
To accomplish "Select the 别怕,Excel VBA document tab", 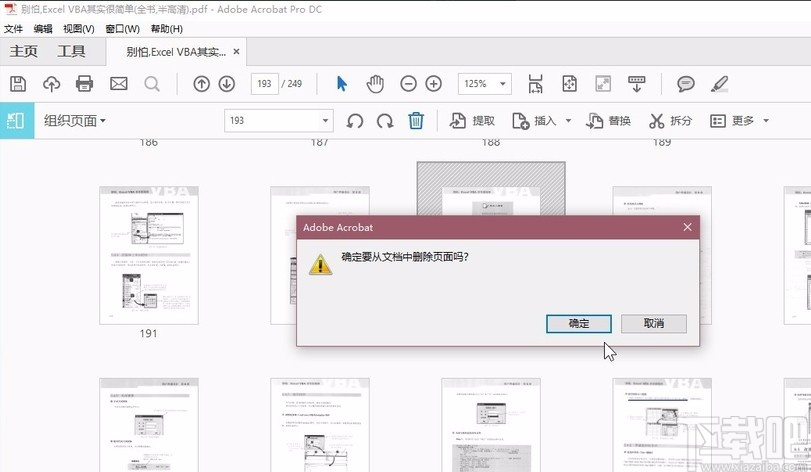I will pos(176,52).
